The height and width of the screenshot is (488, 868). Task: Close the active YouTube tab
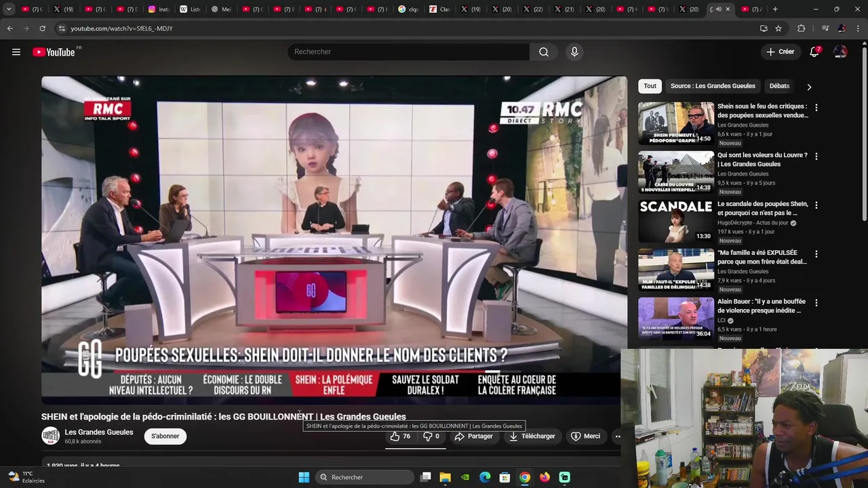pyautogui.click(x=728, y=9)
